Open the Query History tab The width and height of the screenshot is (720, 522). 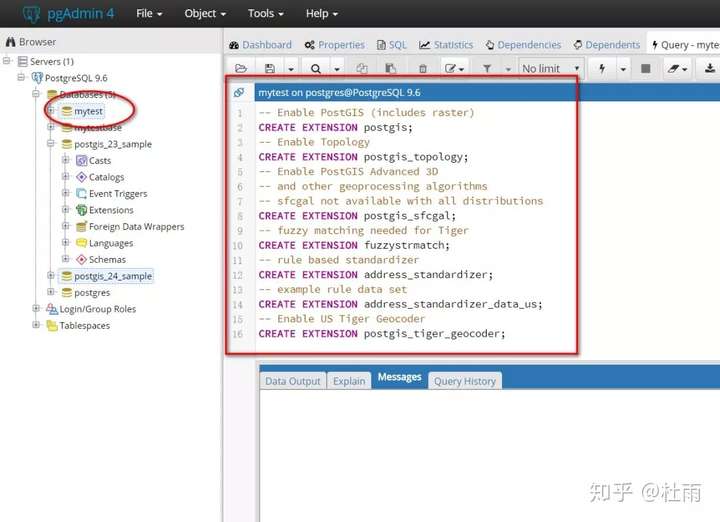point(465,381)
